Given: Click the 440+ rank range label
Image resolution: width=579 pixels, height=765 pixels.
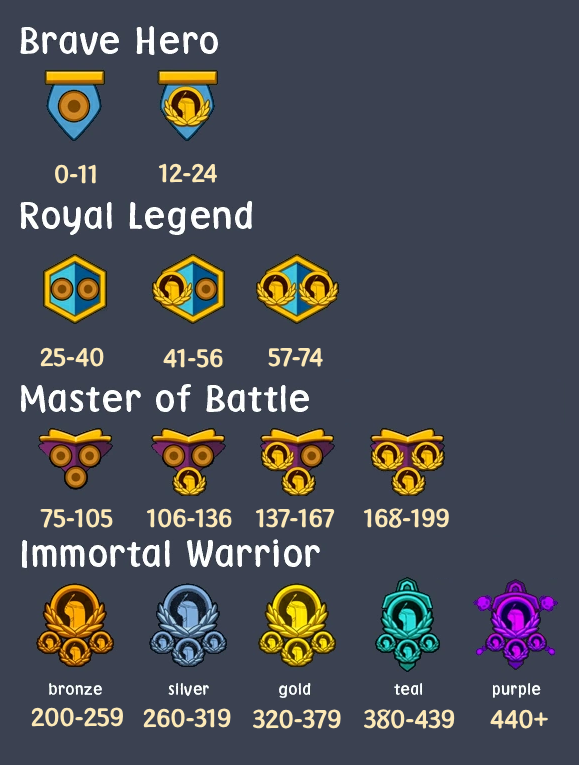Looking at the screenshot, I should point(519,719).
